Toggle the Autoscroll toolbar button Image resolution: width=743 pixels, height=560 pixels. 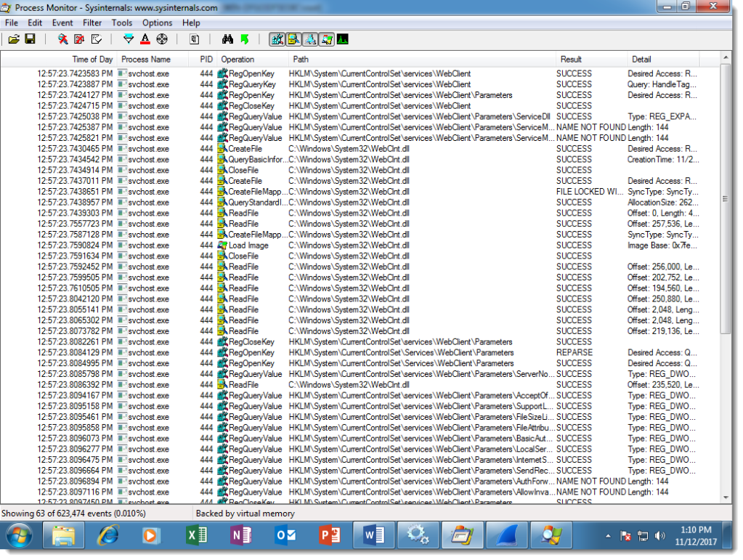(x=79, y=39)
